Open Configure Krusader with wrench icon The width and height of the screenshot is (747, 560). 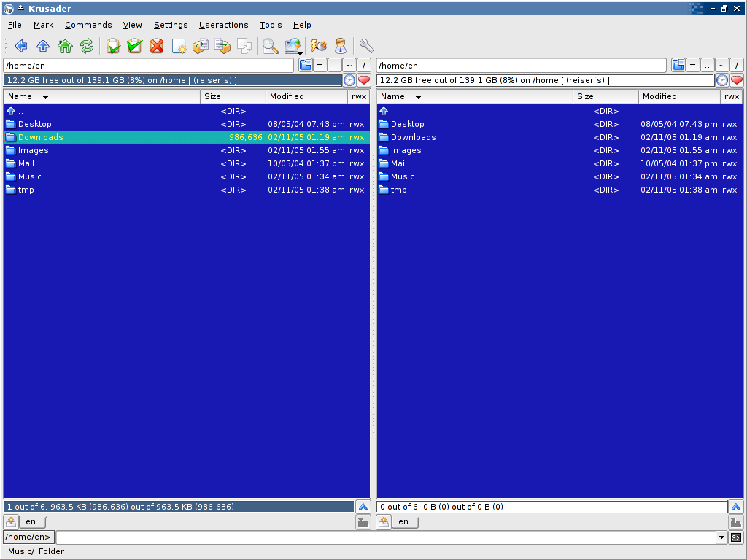click(366, 46)
